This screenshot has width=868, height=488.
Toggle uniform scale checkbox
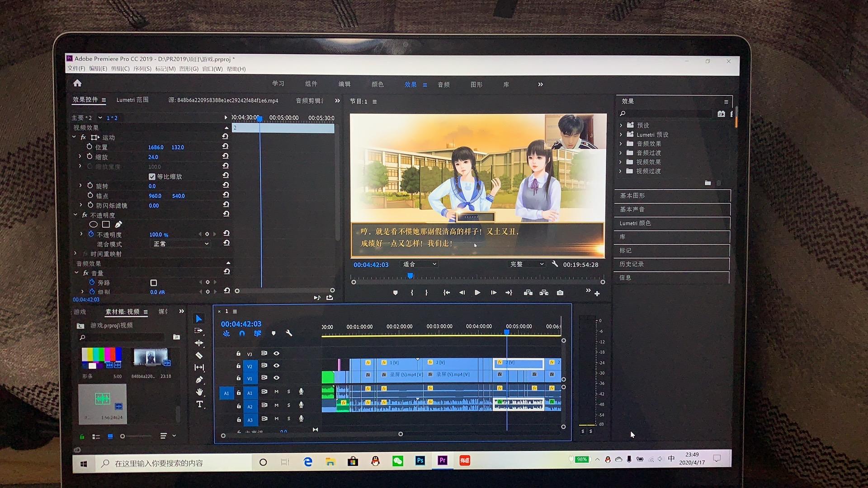(152, 177)
